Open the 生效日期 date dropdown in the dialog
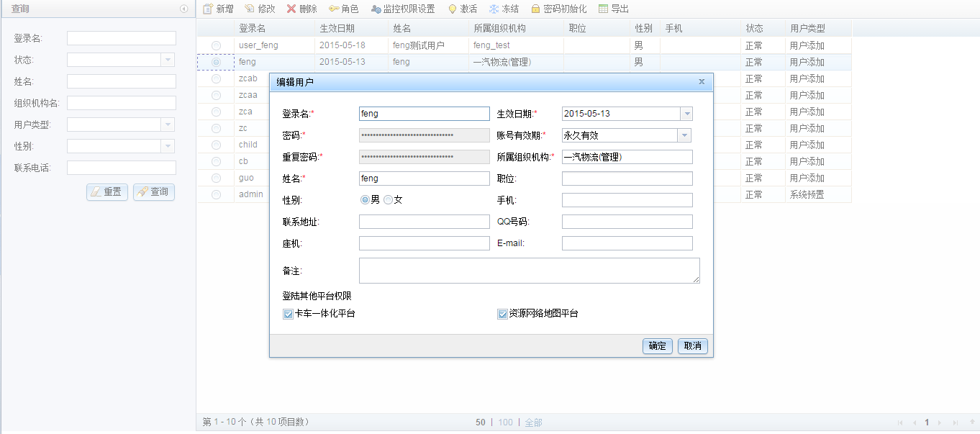This screenshot has height=434, width=980. (x=686, y=114)
